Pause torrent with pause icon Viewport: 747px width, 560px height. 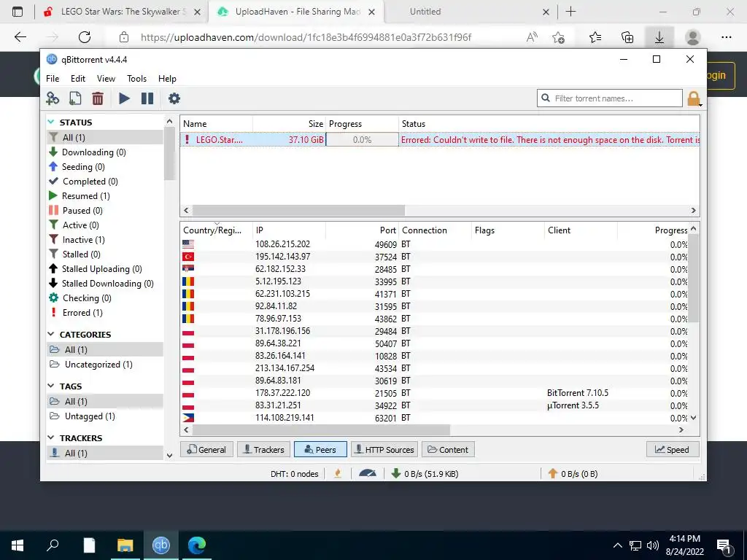click(x=147, y=98)
